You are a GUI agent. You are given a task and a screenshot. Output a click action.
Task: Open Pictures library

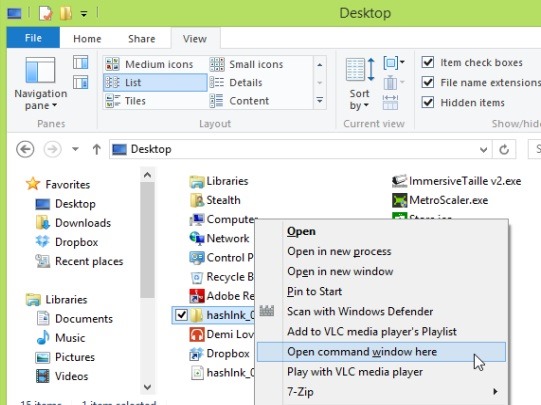tap(65, 357)
